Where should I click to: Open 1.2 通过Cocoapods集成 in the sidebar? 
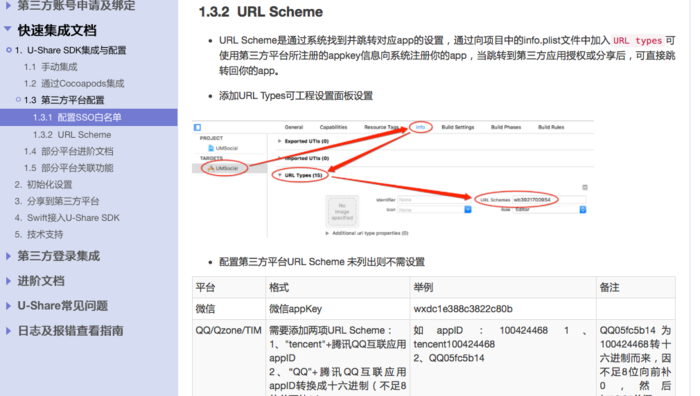pos(74,83)
